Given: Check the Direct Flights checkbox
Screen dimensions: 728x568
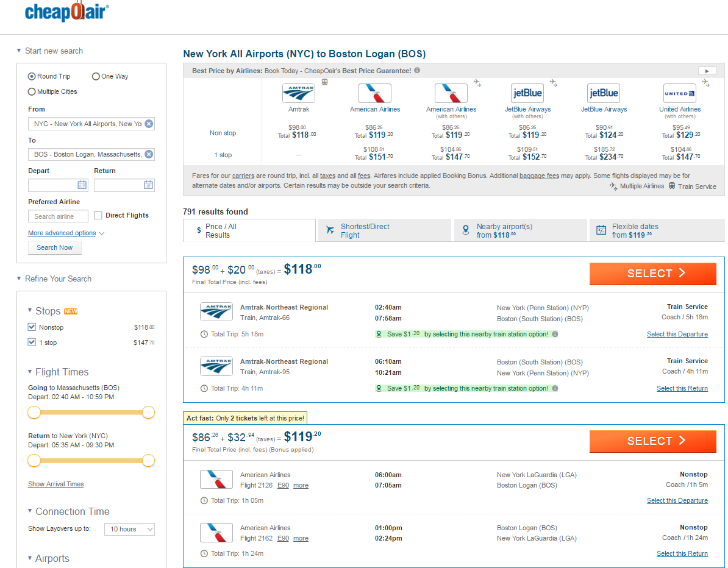Looking at the screenshot, I should 98,216.
